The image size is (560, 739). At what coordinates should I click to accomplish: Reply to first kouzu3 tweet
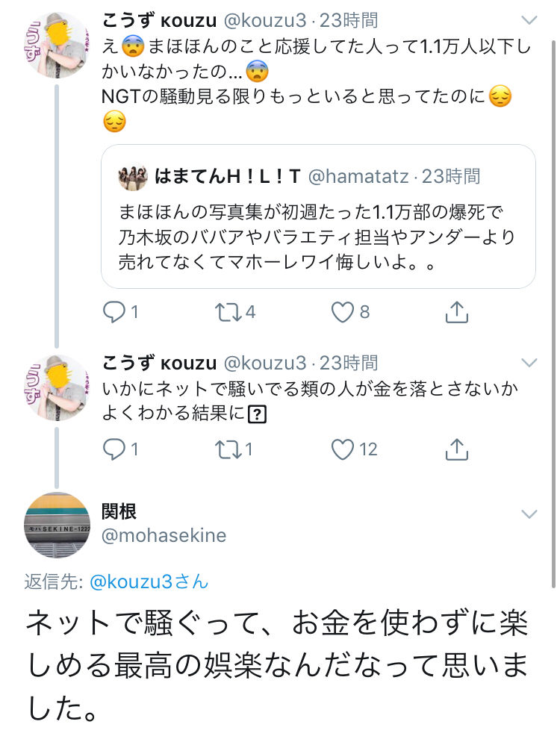click(x=114, y=311)
